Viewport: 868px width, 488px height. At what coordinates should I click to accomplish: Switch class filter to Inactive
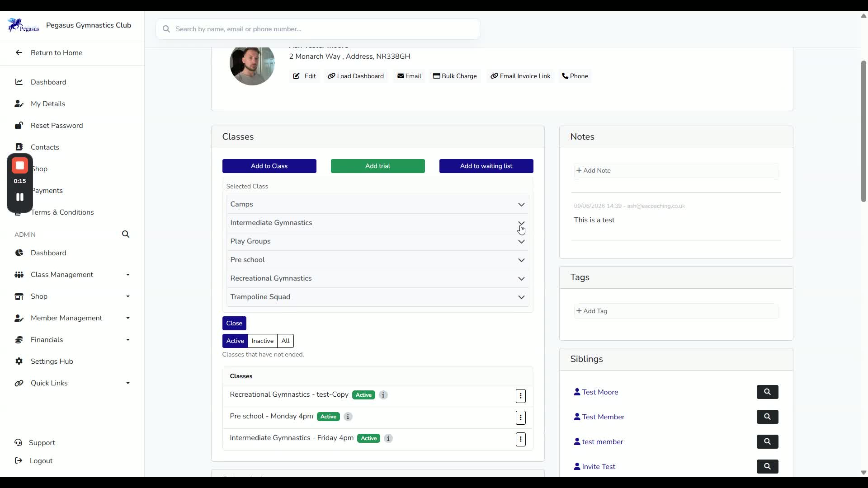coord(263,341)
